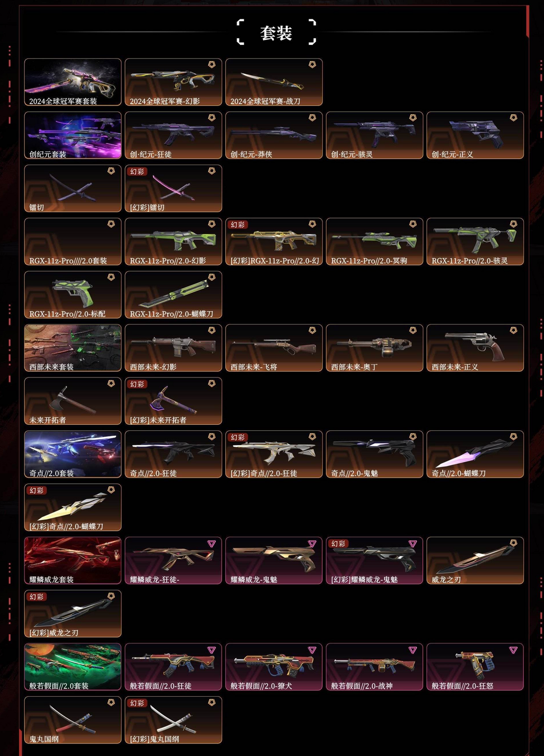This screenshot has height=756, width=544.
Task: Open the 耀鳞威龙套装 bundle artwork
Action: (73, 561)
